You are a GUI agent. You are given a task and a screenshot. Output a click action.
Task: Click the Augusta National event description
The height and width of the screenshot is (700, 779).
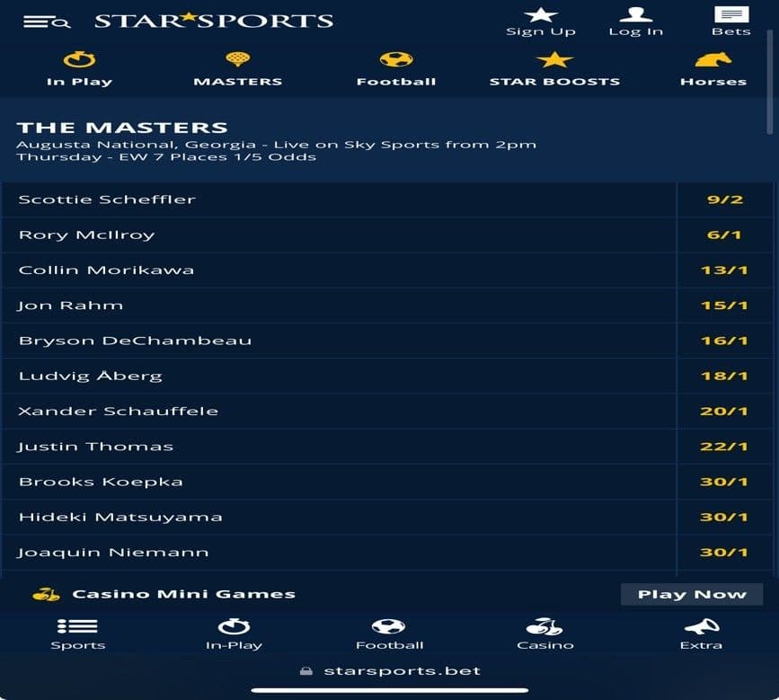[276, 151]
